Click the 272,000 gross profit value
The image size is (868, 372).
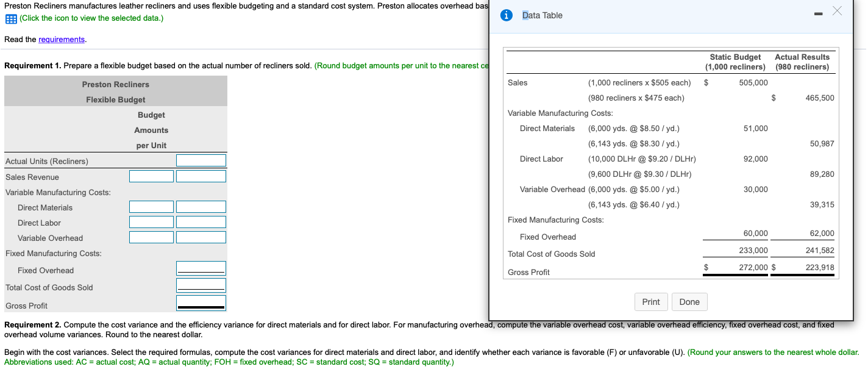pyautogui.click(x=753, y=267)
